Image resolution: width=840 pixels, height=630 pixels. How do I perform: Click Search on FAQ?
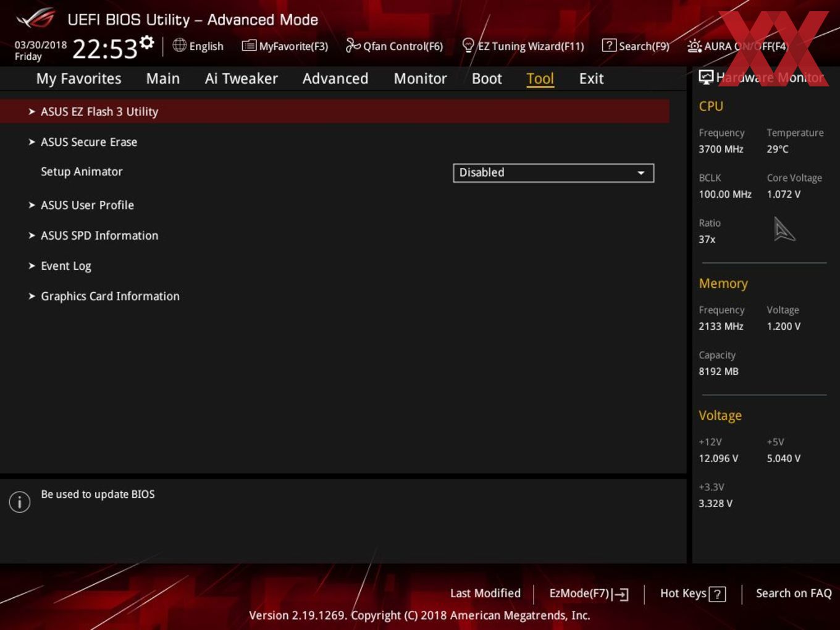click(x=794, y=594)
